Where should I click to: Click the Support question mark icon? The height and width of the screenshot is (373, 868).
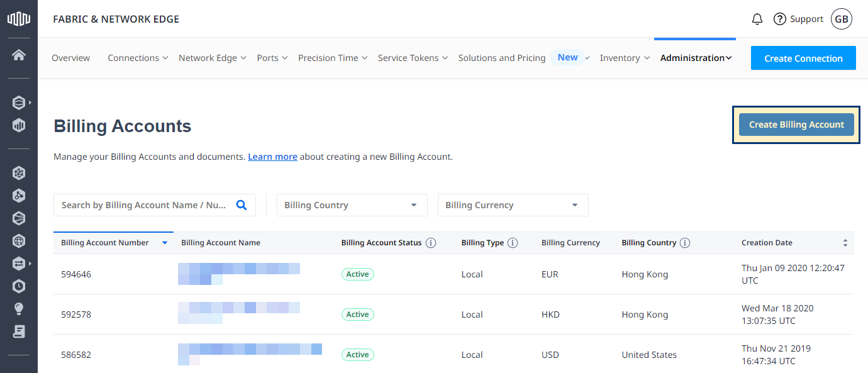coord(780,19)
